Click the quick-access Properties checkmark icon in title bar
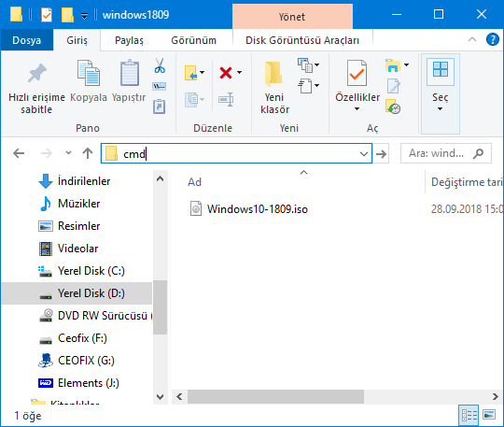Screen dimensions: 504x427 [47, 15]
